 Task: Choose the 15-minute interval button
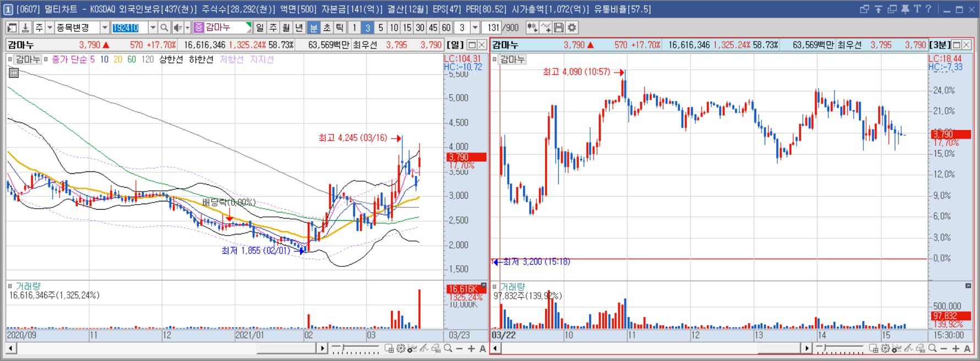click(407, 28)
